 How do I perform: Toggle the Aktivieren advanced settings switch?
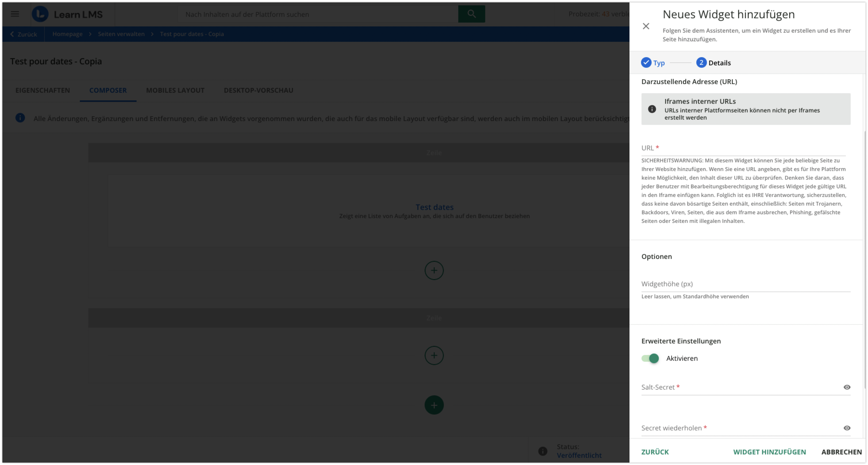[x=650, y=358]
